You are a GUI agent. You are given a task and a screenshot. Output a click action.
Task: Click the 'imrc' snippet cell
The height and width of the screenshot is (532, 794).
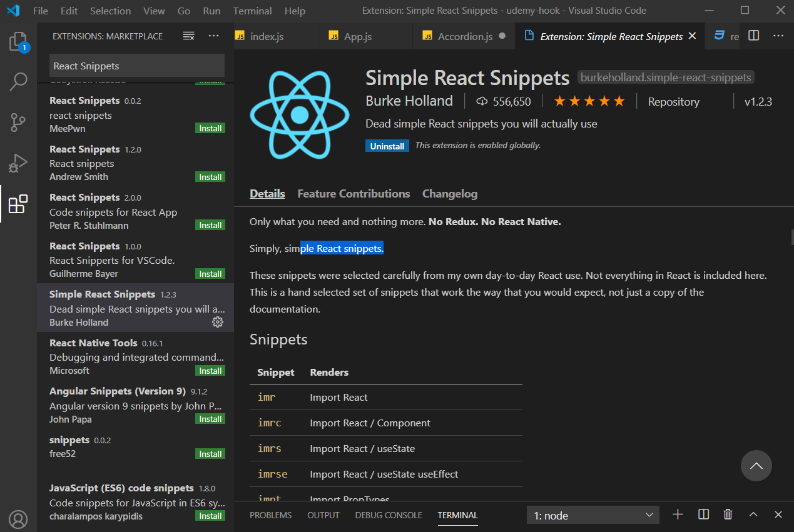tap(270, 423)
